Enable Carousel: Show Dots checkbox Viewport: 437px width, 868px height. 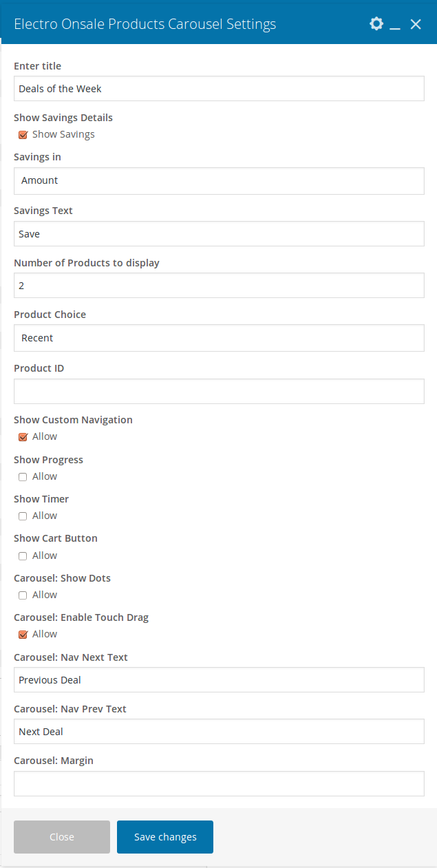[23, 595]
